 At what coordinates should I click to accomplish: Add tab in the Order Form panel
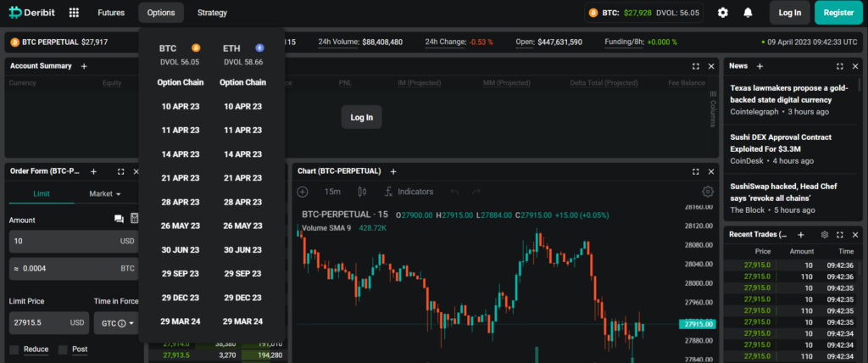coord(93,172)
